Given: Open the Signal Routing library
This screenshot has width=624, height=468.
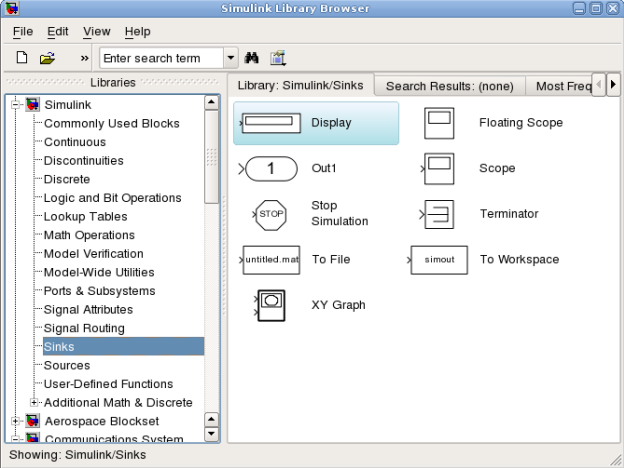Looking at the screenshot, I should point(84,328).
